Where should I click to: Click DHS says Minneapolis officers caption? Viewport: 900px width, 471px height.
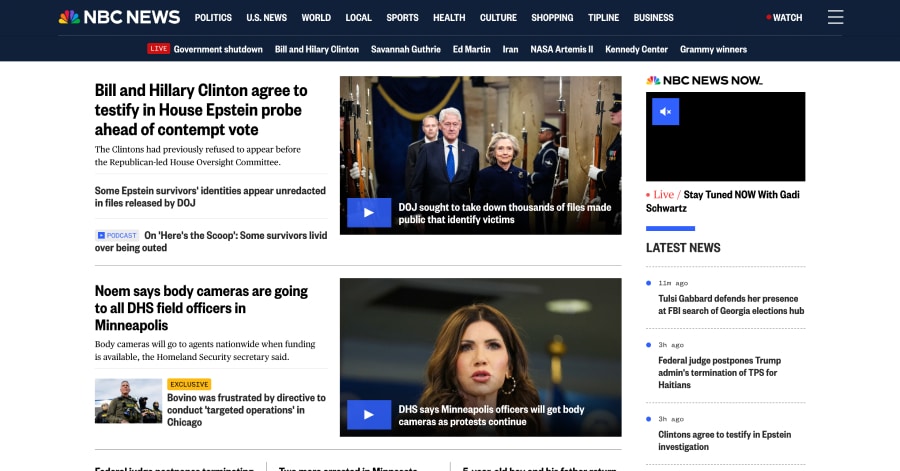[491, 415]
